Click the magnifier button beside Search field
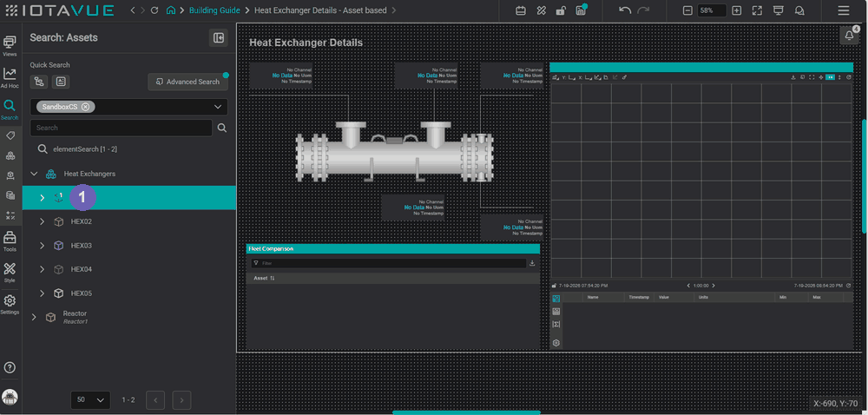Viewport: 868px width, 415px height. [x=222, y=128]
